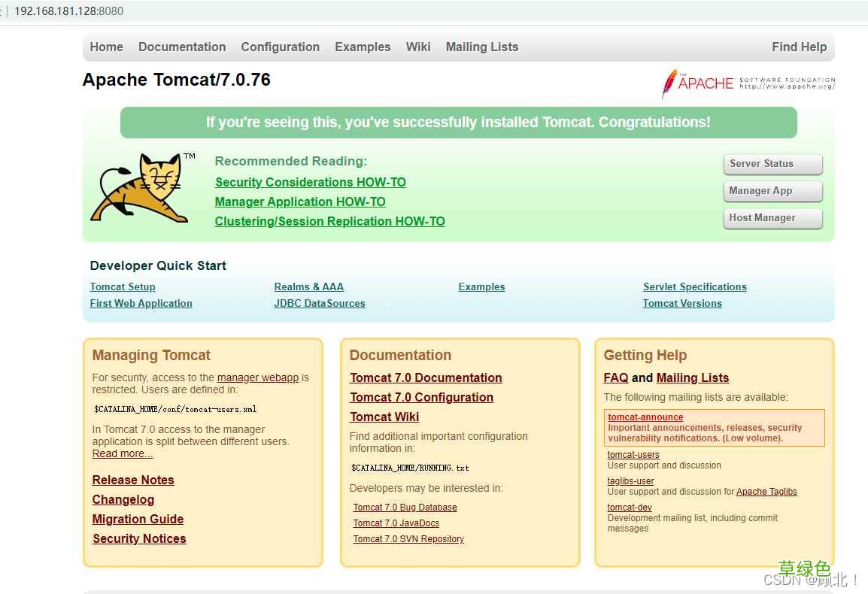Click the Getting Help heading
Image resolution: width=868 pixels, height=594 pixels.
click(645, 356)
